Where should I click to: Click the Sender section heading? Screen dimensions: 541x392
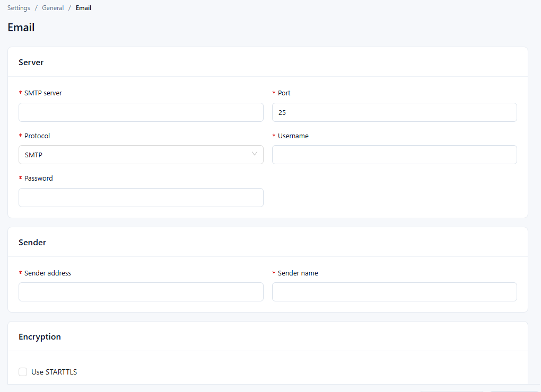(x=32, y=243)
